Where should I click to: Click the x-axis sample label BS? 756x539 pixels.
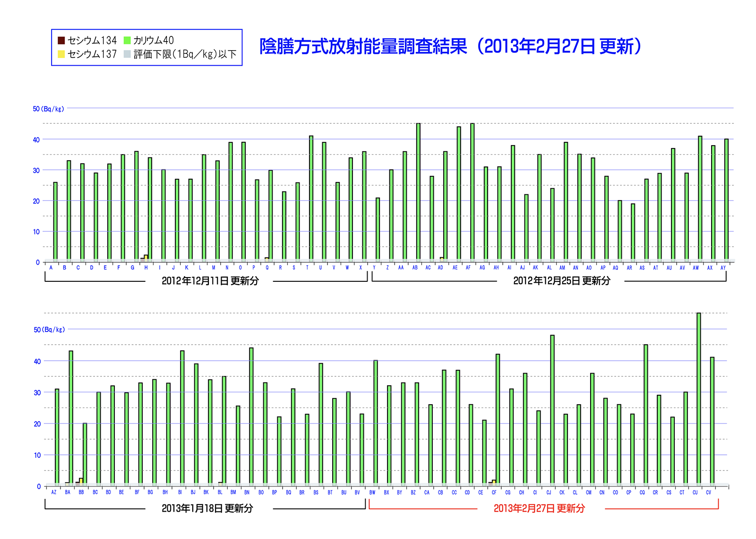pyautogui.click(x=316, y=492)
